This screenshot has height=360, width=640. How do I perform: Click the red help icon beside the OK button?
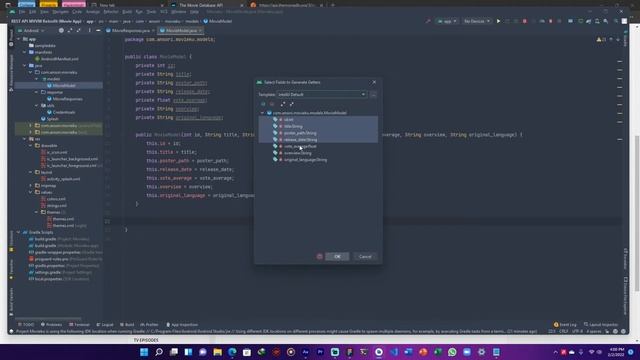(x=320, y=256)
